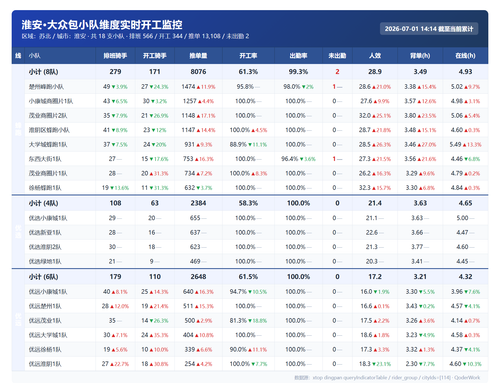
Task: Click the 96.4% attendance cell
Action: pyautogui.click(x=298, y=159)
